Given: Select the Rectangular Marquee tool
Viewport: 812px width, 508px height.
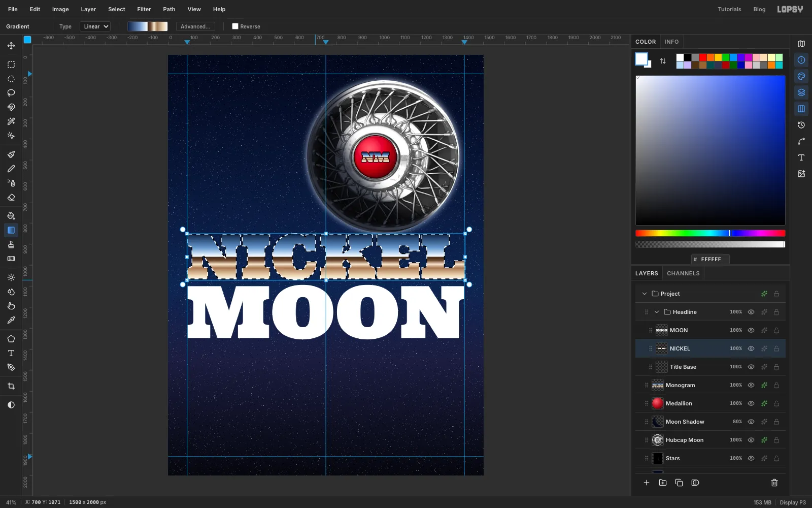Looking at the screenshot, I should (x=11, y=65).
